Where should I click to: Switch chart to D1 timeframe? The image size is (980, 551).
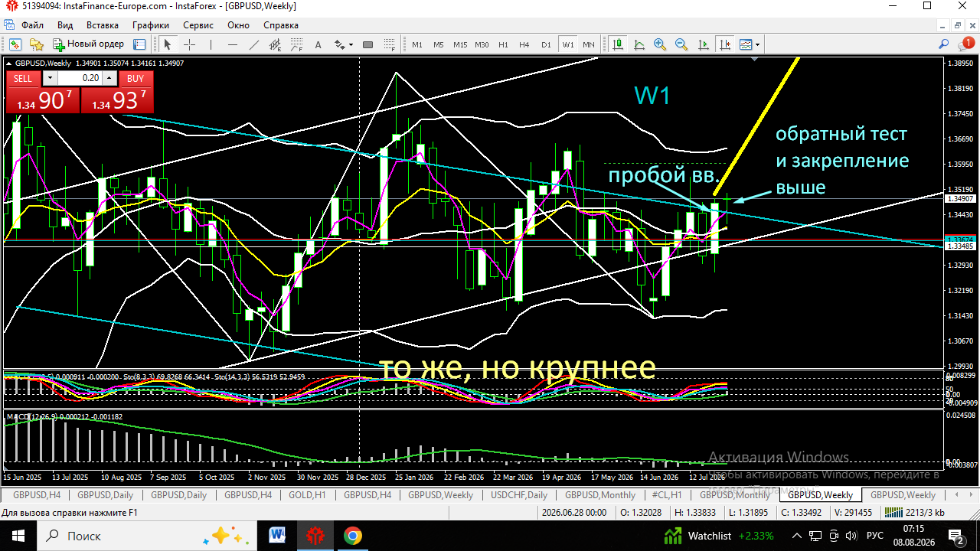click(x=546, y=44)
